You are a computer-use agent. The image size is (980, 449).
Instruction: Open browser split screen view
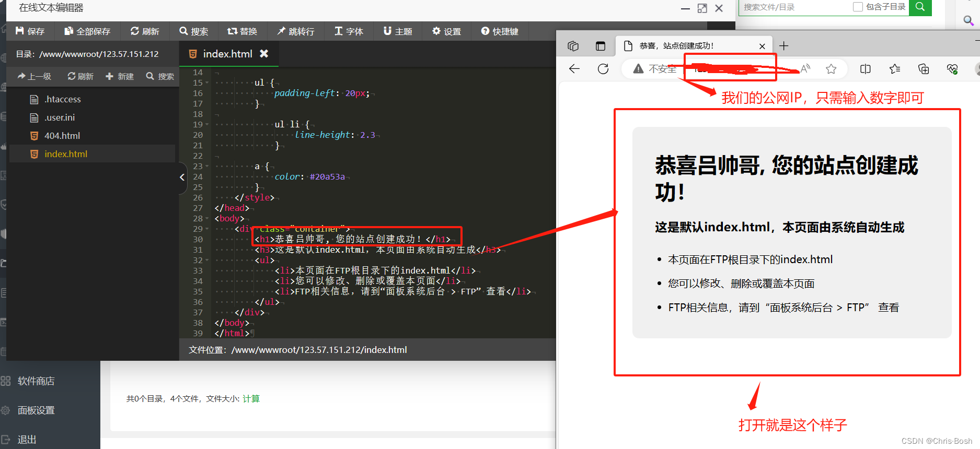[x=866, y=69]
